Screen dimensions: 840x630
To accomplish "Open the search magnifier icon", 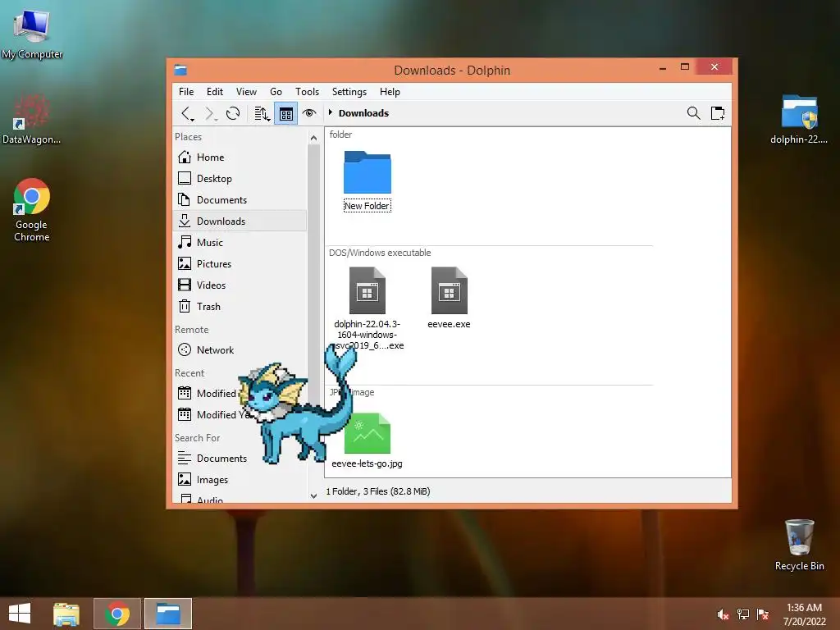I will pyautogui.click(x=693, y=113).
